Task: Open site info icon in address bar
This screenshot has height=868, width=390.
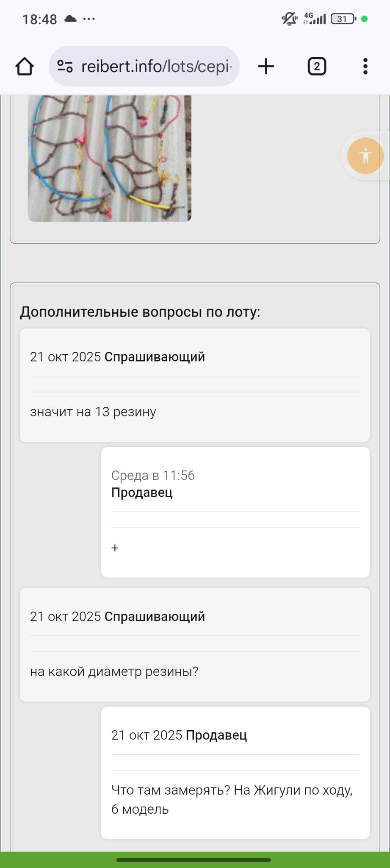Action: (65, 67)
